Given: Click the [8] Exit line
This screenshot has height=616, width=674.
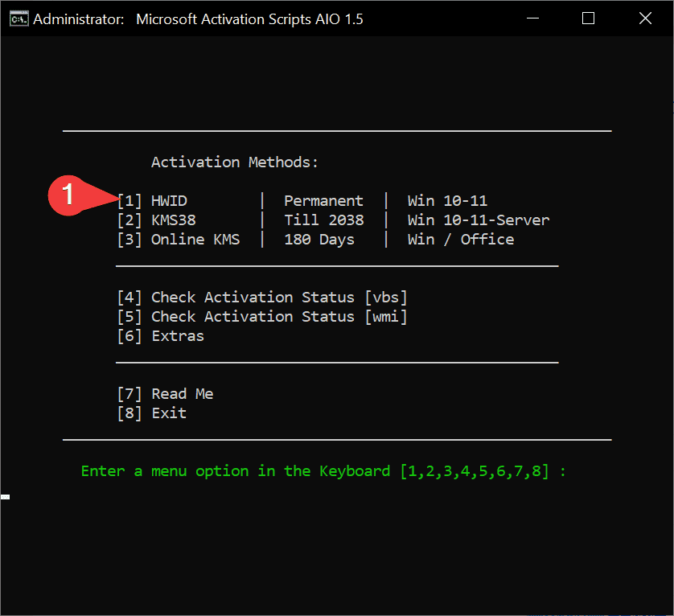Looking at the screenshot, I should (x=152, y=413).
